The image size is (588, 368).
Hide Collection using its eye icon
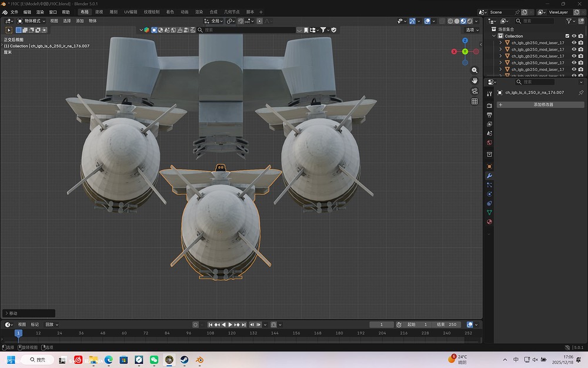tap(574, 36)
